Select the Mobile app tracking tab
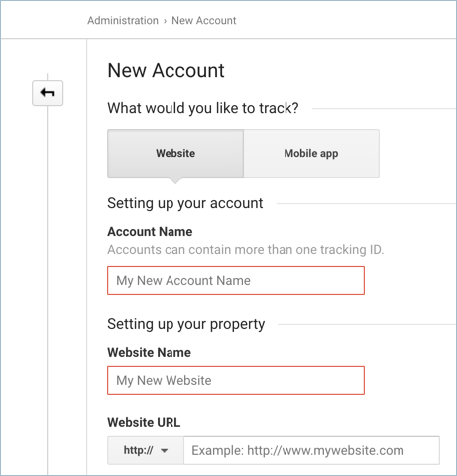Image resolution: width=457 pixels, height=476 pixels. pyautogui.click(x=311, y=153)
